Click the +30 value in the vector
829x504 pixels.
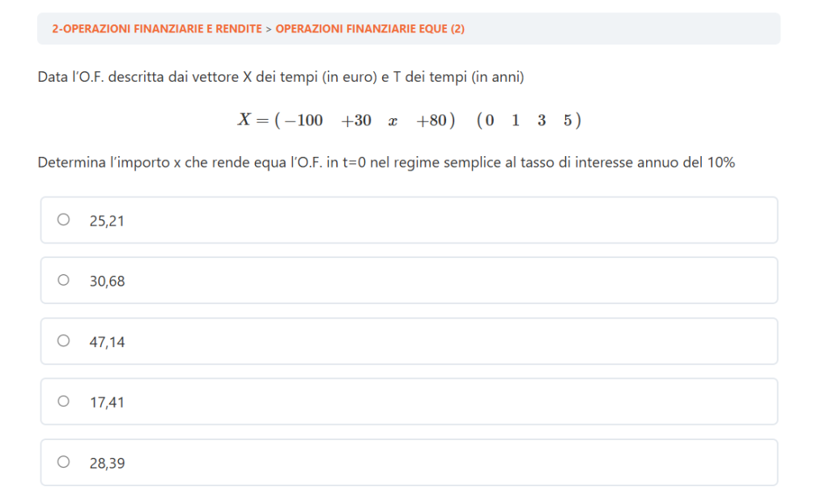pos(356,121)
